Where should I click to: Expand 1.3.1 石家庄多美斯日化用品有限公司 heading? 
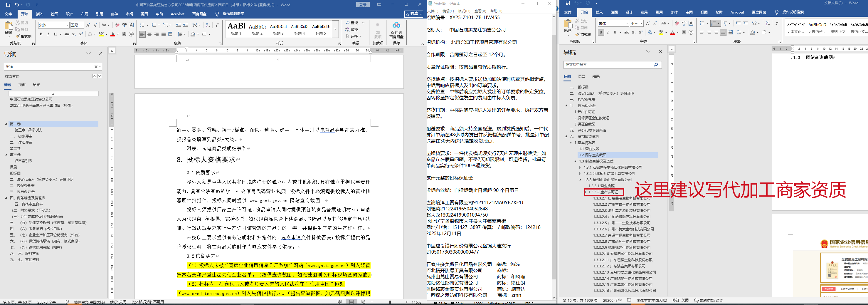click(x=580, y=167)
